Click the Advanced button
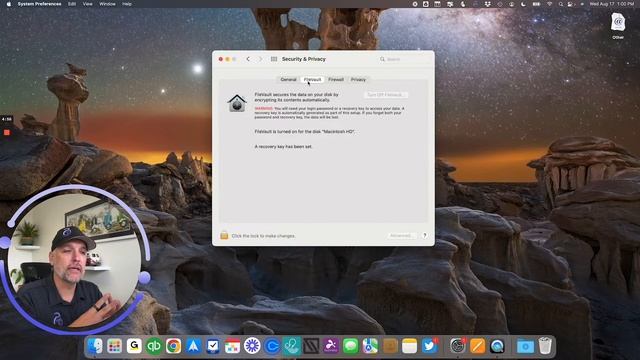The image size is (640, 360). (x=401, y=236)
